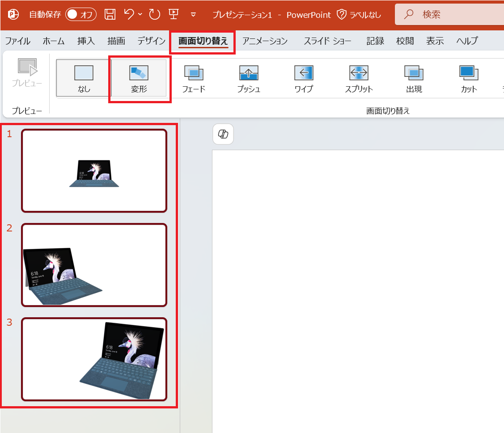Apply the Split (スプリット) transition
The height and width of the screenshot is (433, 504).
359,79
